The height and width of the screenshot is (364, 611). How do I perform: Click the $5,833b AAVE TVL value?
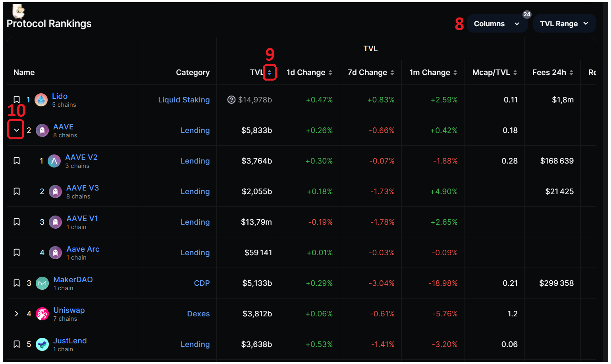point(256,130)
